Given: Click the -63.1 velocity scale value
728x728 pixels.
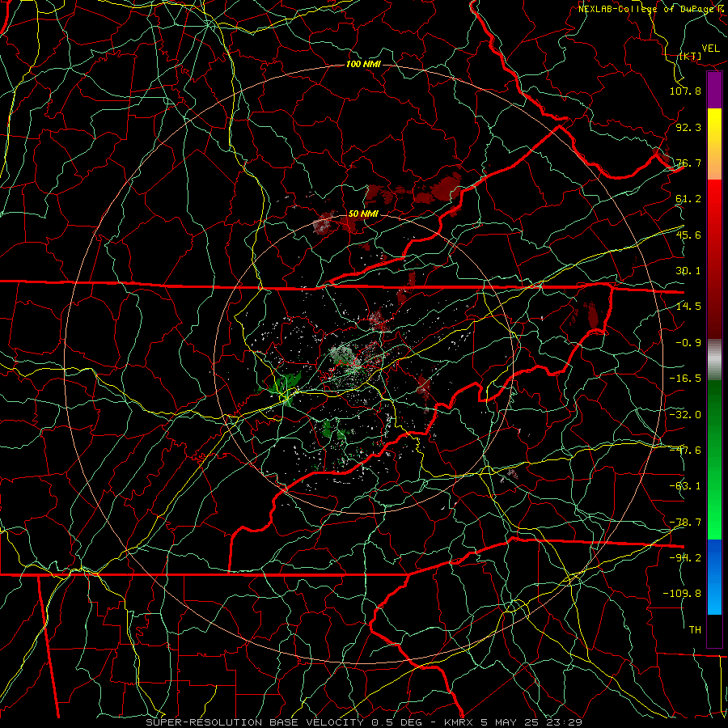Looking at the screenshot, I should pyautogui.click(x=685, y=486).
